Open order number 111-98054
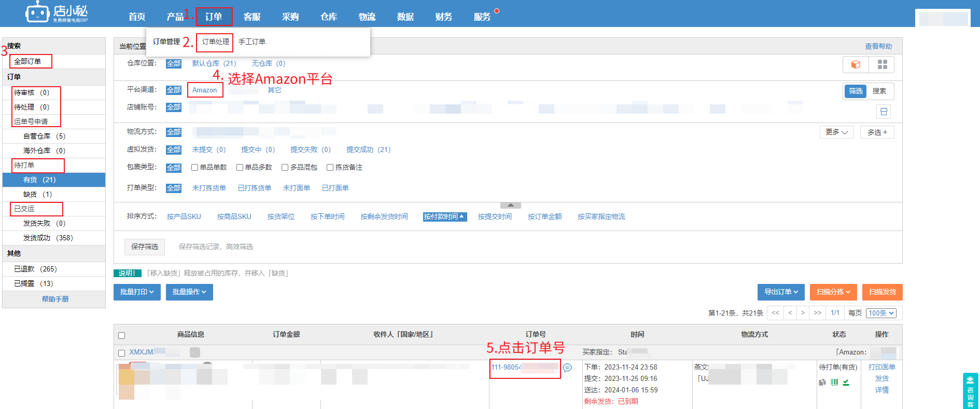Screen dimensions: 980x409 [525, 367]
